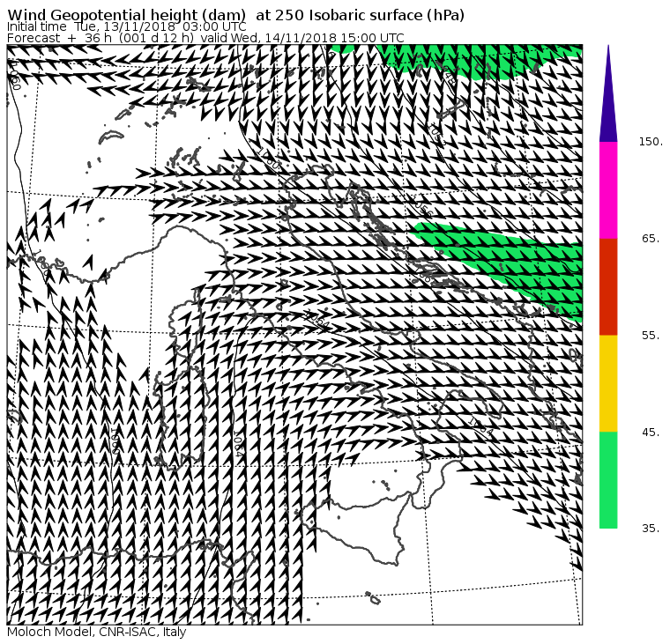Click the colorbar label '150.'

click(651, 142)
